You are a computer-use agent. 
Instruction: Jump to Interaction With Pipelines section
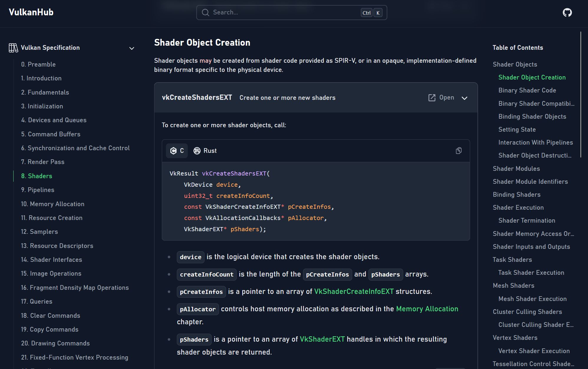536,143
